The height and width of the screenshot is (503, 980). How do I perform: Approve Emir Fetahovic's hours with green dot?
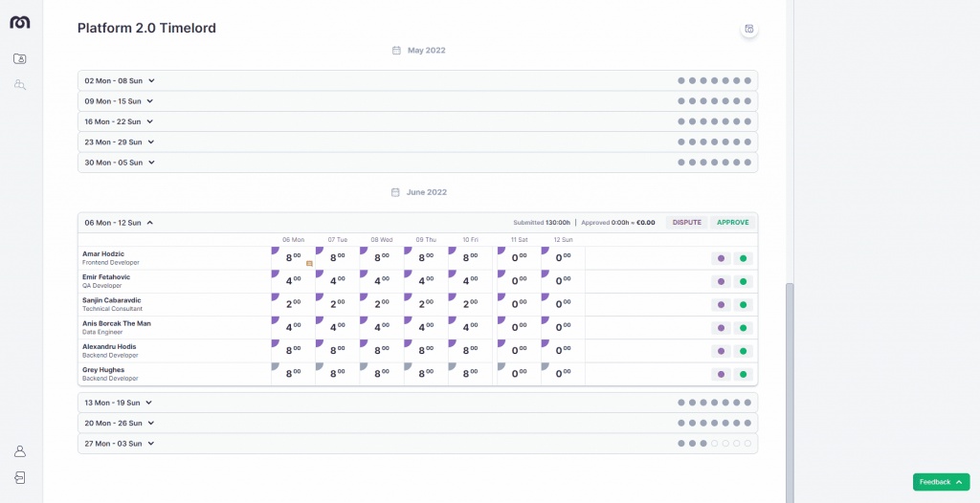[743, 282]
